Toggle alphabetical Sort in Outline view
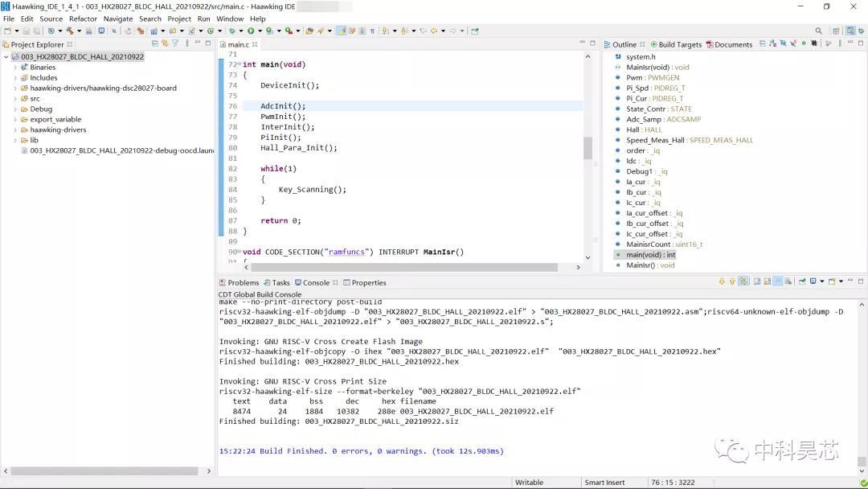 click(773, 43)
